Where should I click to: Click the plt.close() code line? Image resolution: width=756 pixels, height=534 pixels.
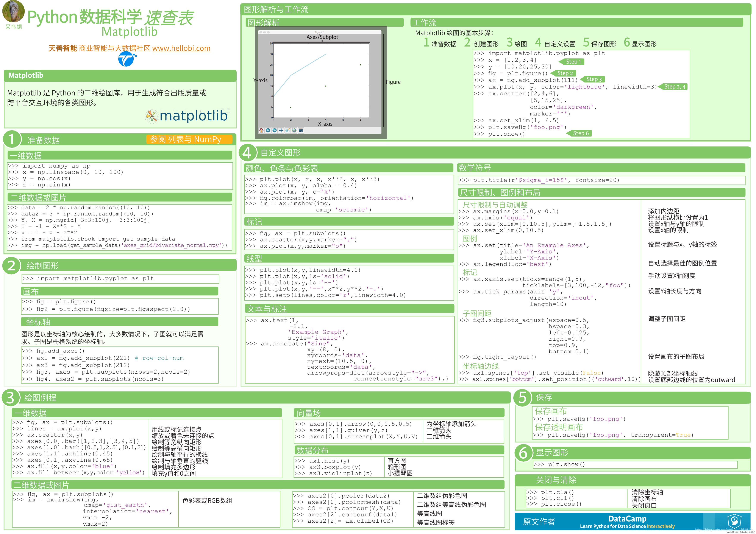tap(554, 504)
